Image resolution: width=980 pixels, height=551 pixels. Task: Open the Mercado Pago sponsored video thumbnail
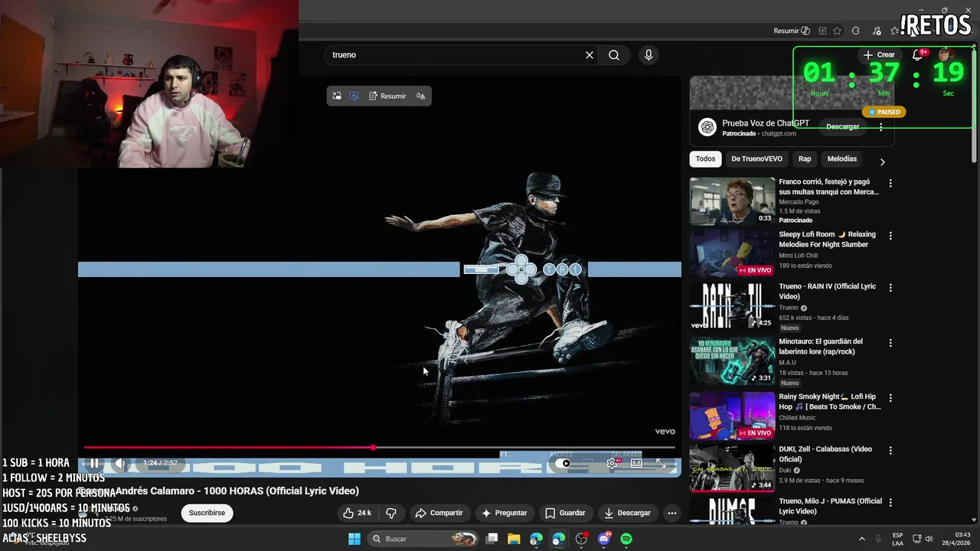pos(733,201)
